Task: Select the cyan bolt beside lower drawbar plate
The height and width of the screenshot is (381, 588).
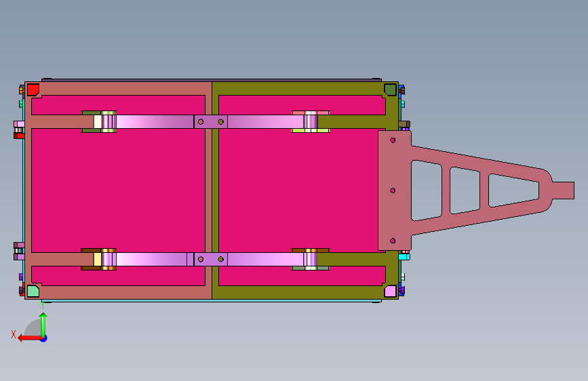Action: point(404,257)
